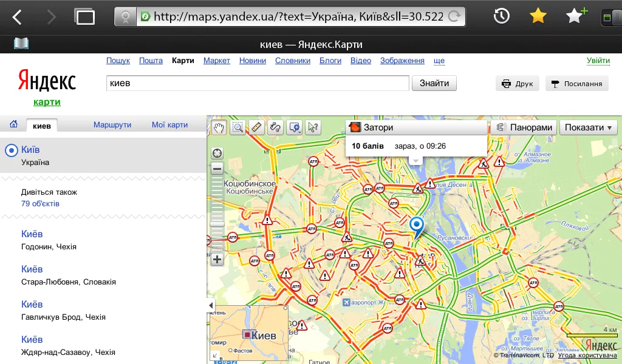Collapse the traffic info balloon arrow
This screenshot has width=622, height=364.
click(415, 161)
